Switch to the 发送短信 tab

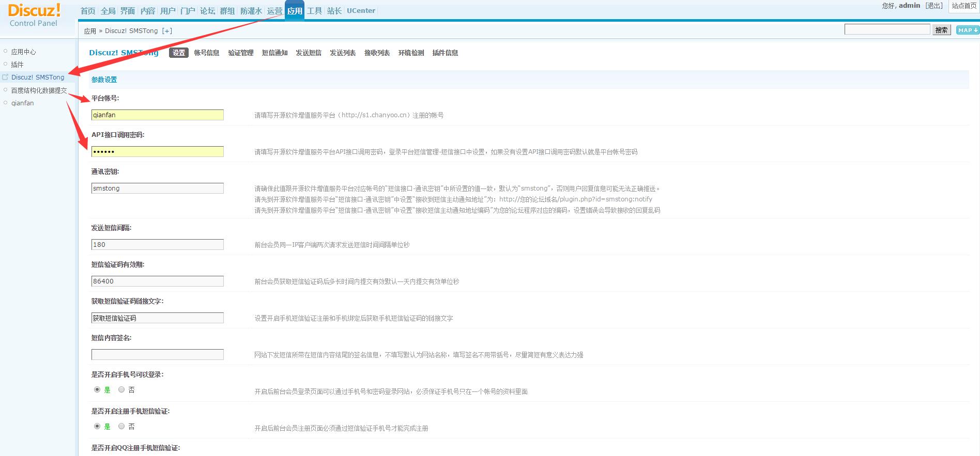click(309, 53)
